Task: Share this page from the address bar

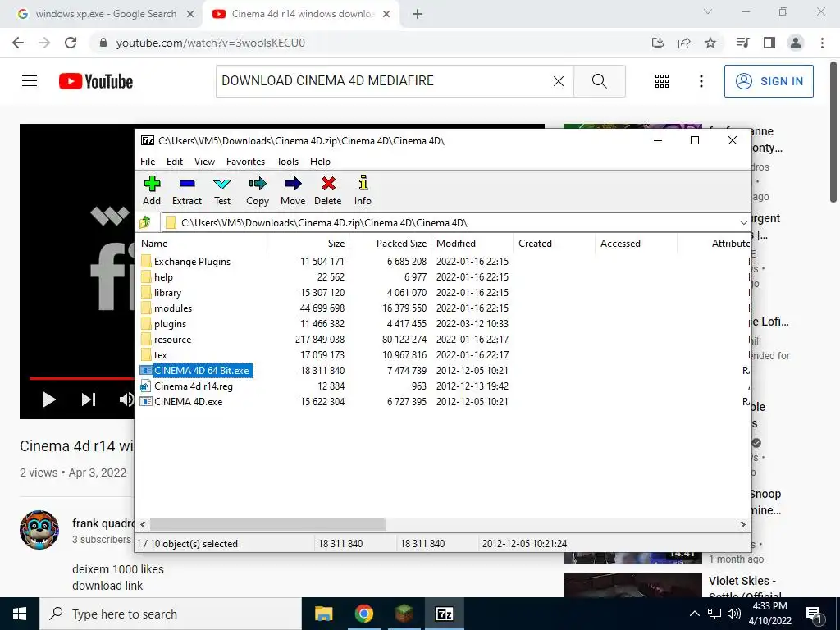Action: [x=684, y=43]
